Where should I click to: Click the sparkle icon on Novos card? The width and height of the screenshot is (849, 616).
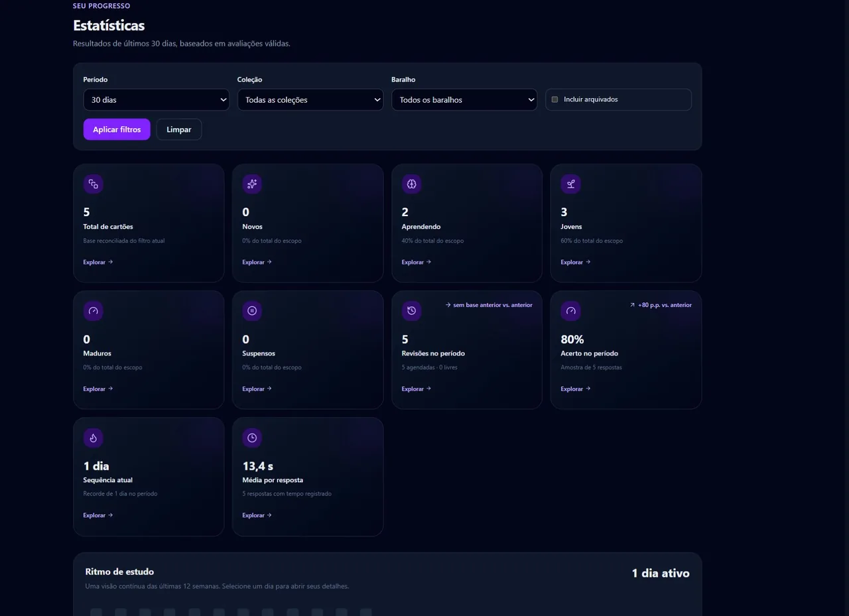point(252,184)
